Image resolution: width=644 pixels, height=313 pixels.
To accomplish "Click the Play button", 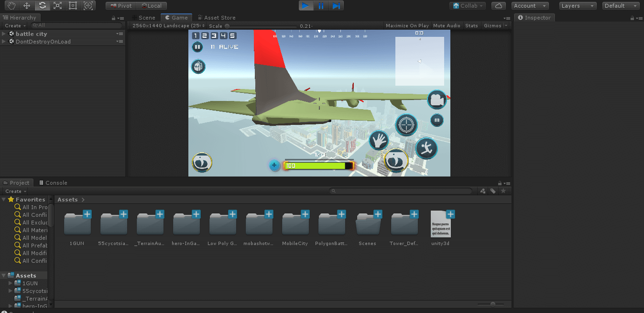I will click(306, 6).
